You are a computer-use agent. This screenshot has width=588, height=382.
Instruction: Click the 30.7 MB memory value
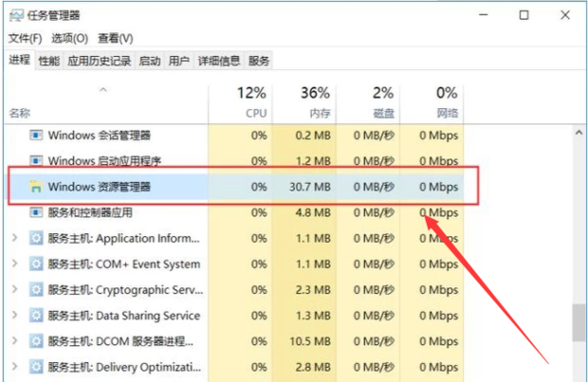click(310, 187)
